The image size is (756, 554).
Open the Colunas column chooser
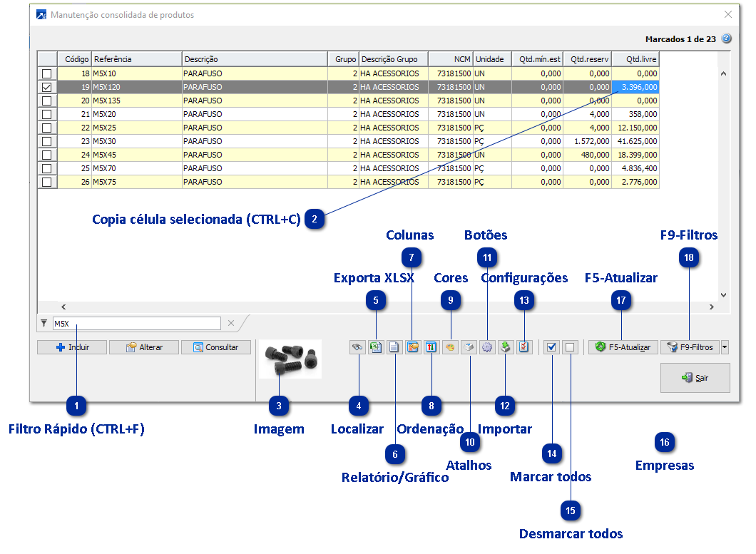(412, 347)
